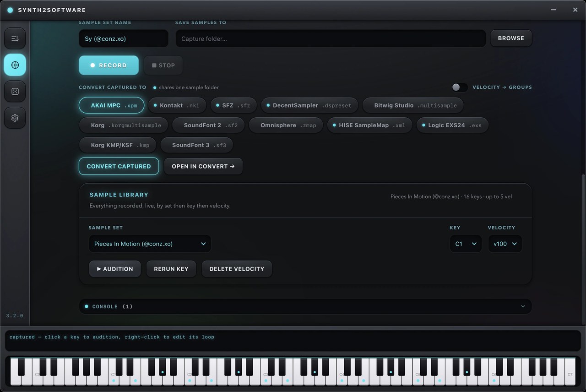586x392 pixels.
Task: Open the dice randomizer sidebar icon
Action: [x=15, y=92]
